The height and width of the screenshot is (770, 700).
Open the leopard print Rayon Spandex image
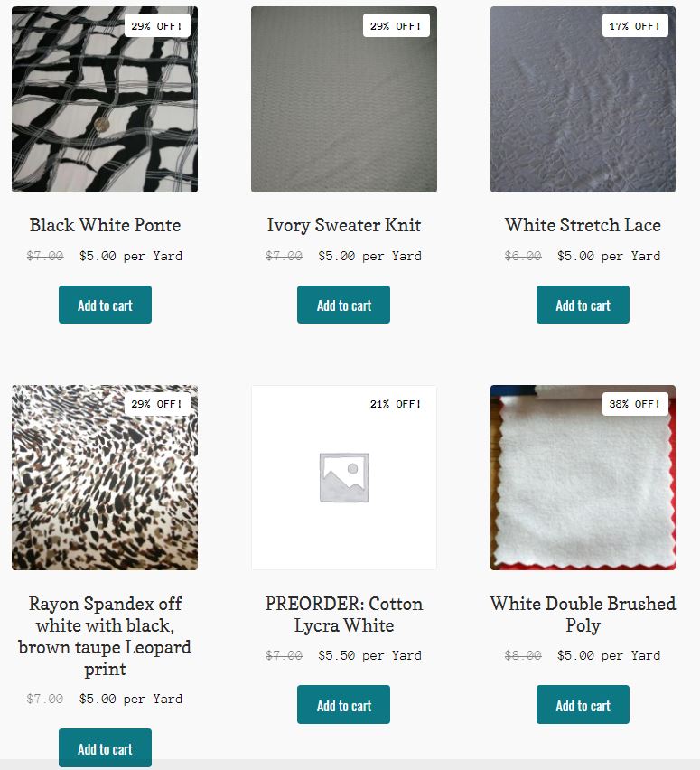(x=105, y=477)
